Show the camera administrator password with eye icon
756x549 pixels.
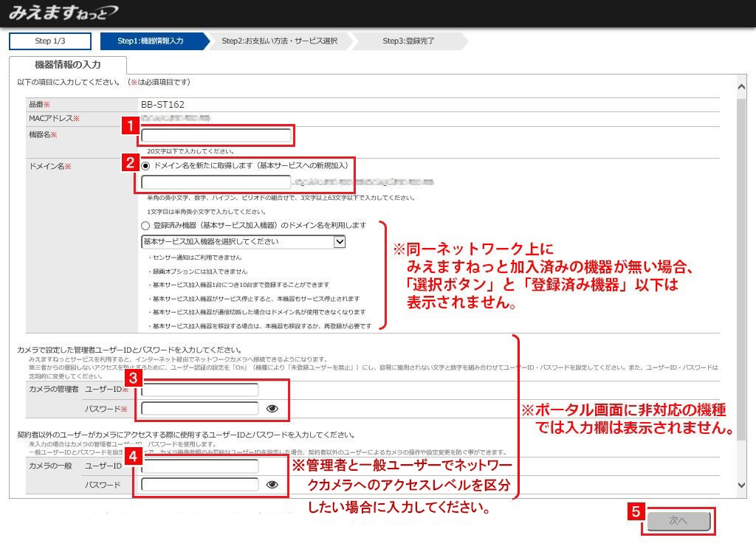click(x=272, y=408)
